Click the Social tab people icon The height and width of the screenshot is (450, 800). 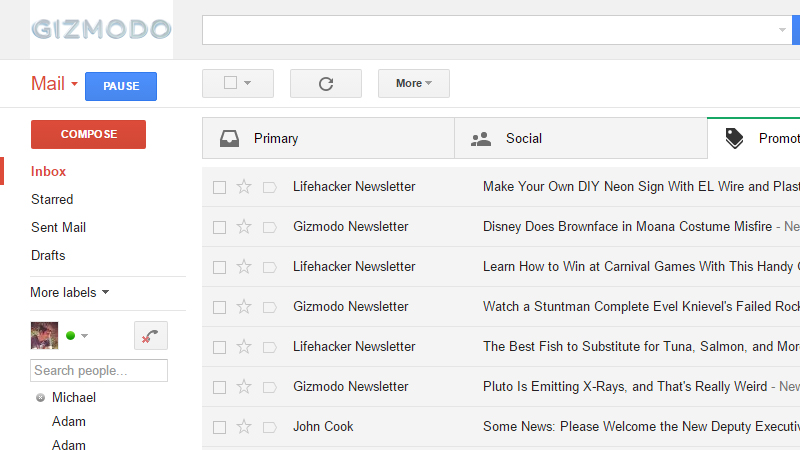[481, 139]
